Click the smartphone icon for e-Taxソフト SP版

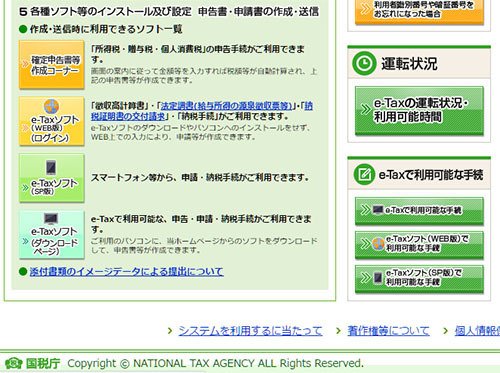pyautogui.click(x=51, y=168)
